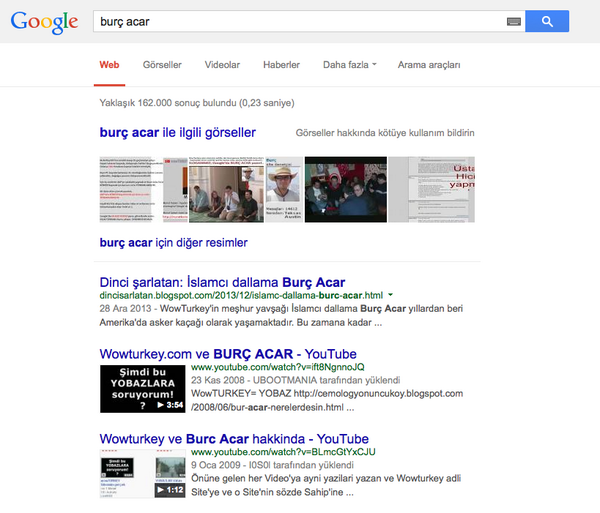Open the on-screen keyboard icon
Viewport: 600px width, 513px height.
514,21
